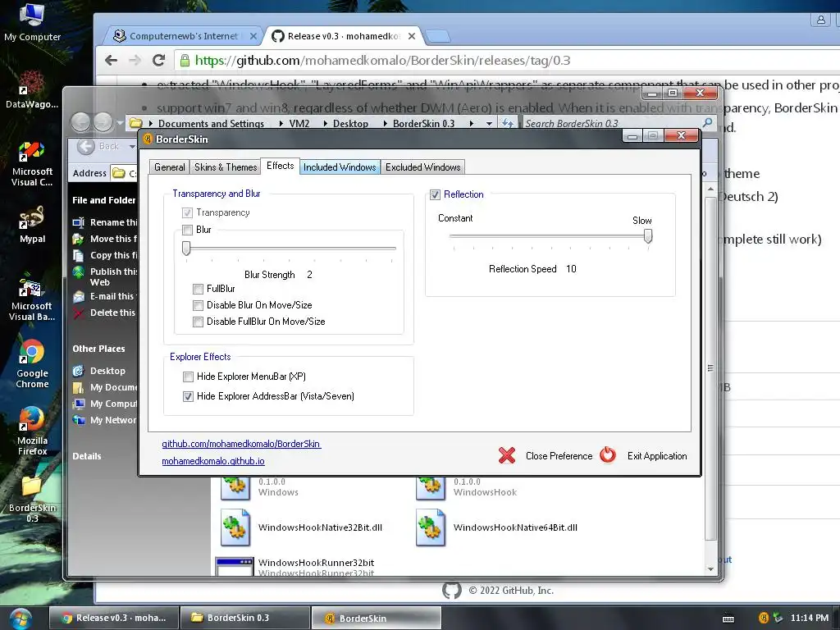Launch Mozilla Firefox from the desktop

[x=32, y=431]
